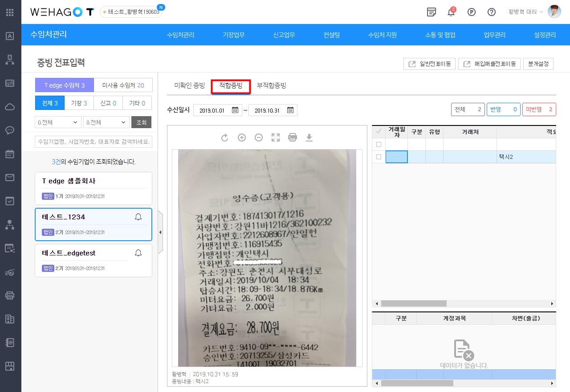The height and width of the screenshot is (392, 570).
Task: Click the 조회 search button
Action: point(141,122)
